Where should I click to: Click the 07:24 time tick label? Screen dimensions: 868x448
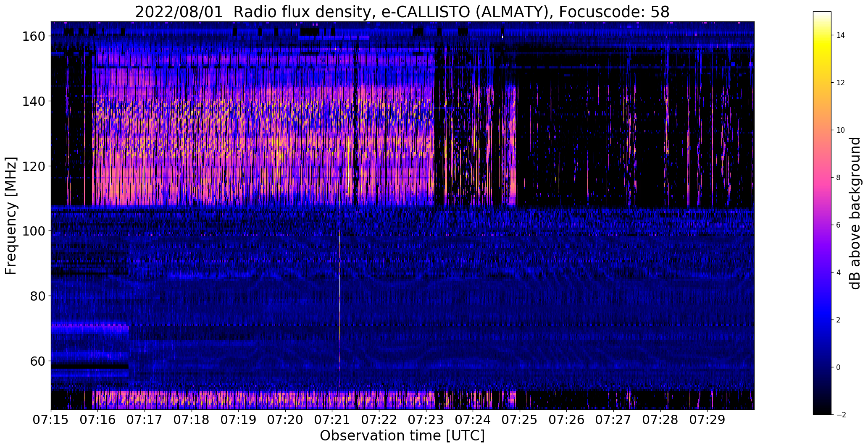[x=473, y=420]
